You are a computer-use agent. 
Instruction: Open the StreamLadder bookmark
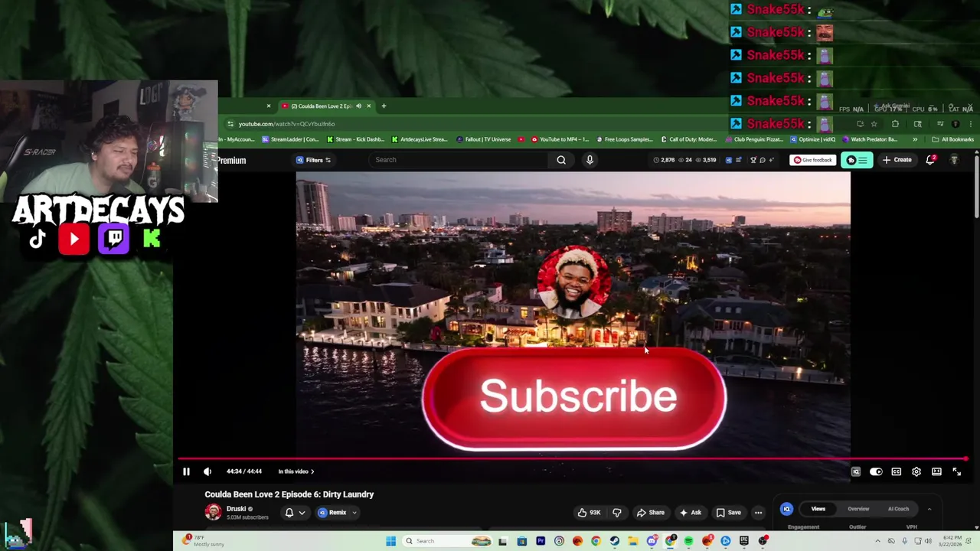coord(290,139)
